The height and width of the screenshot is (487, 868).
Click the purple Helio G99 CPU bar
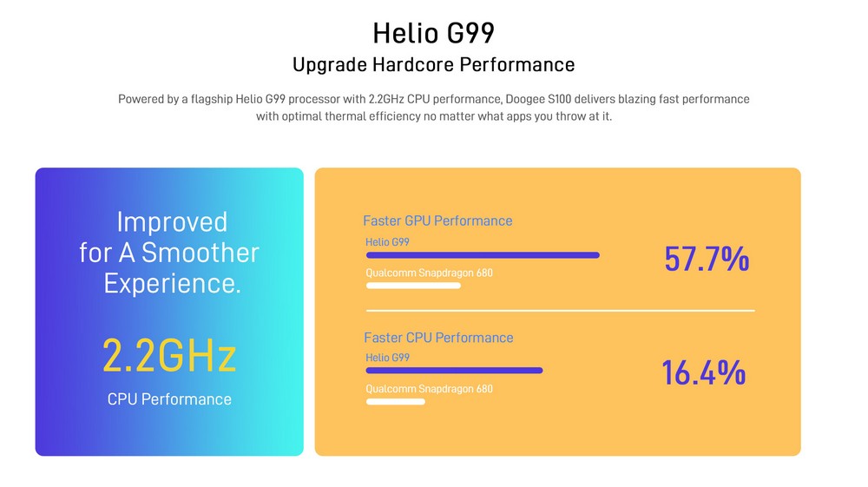click(x=454, y=371)
